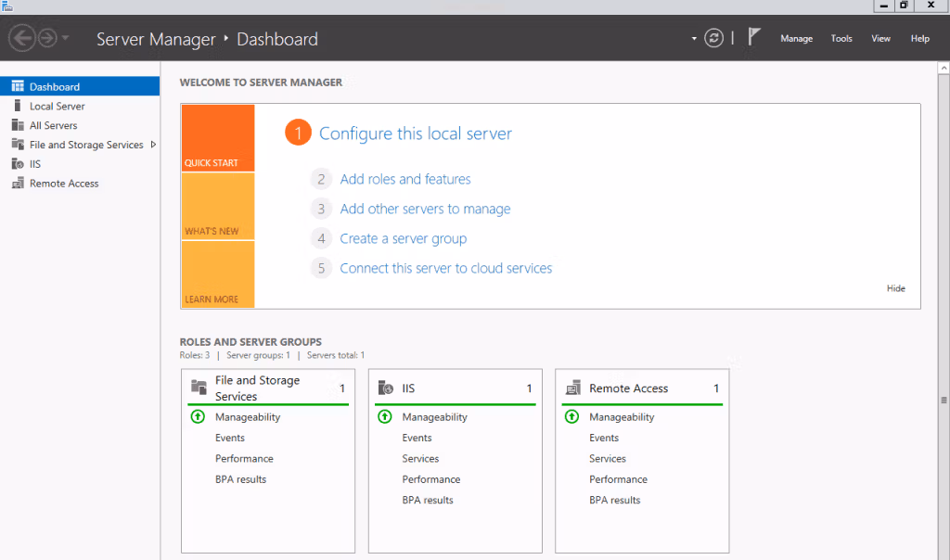Viewport: 950px width, 560px height.
Task: Open the Manage menu
Action: [x=796, y=38]
